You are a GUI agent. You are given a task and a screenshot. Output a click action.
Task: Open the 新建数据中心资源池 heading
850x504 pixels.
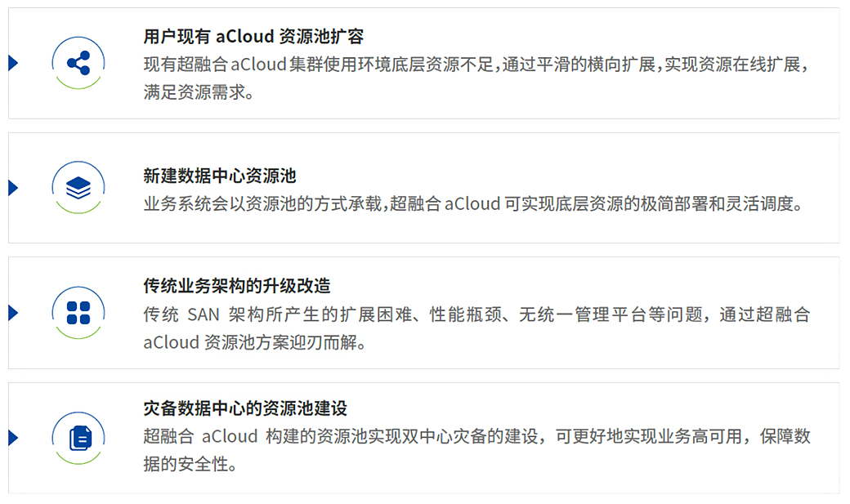(x=220, y=176)
